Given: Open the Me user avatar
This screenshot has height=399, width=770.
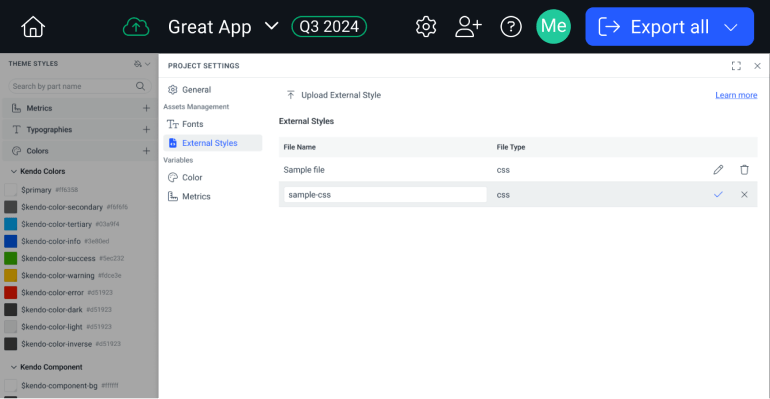Looking at the screenshot, I should tap(553, 27).
